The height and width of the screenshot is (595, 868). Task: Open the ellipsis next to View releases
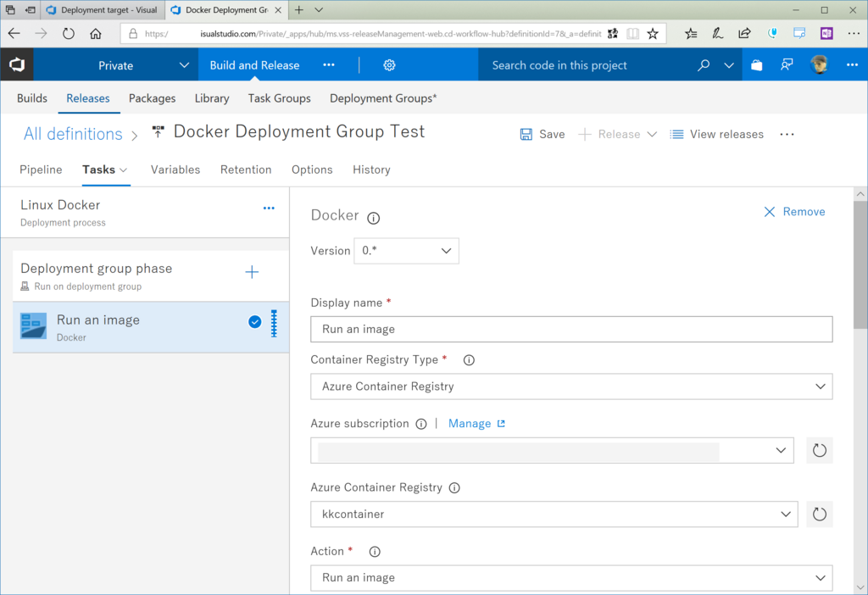[787, 135]
